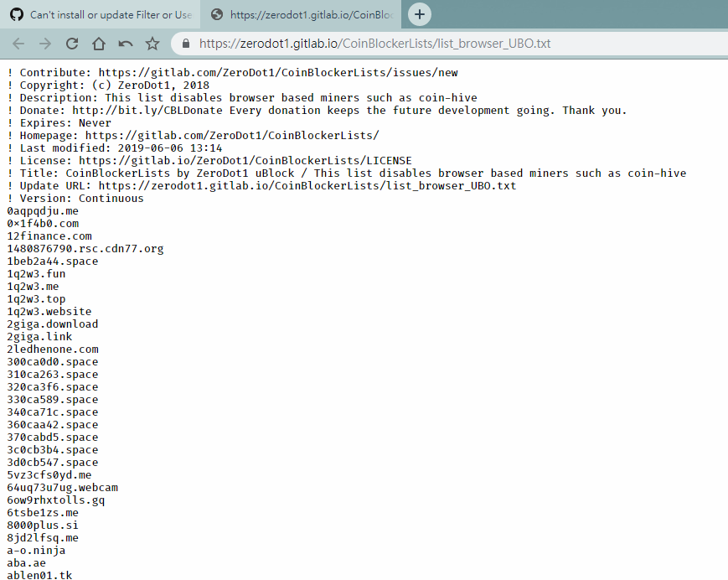Open the home page using the home icon
728x580 pixels.
tap(100, 43)
